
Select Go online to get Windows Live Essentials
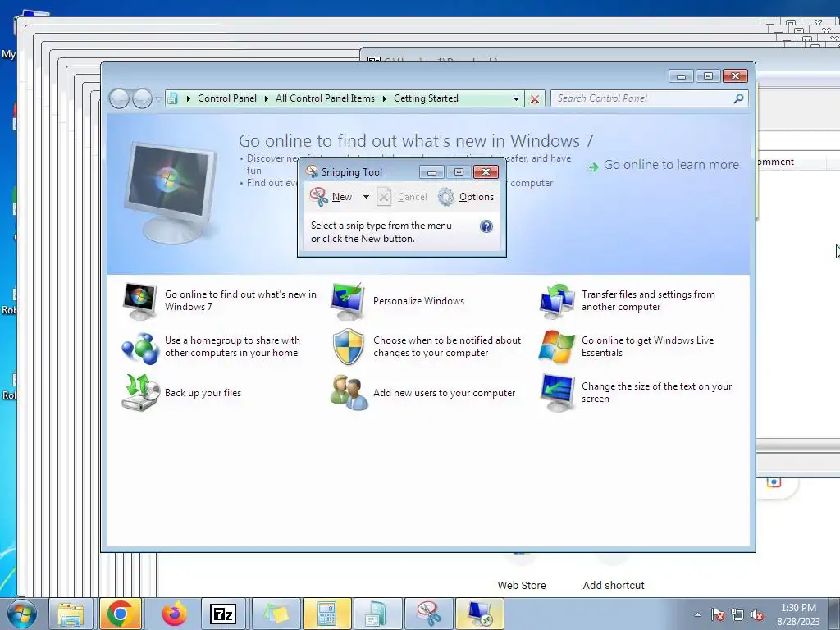click(648, 347)
